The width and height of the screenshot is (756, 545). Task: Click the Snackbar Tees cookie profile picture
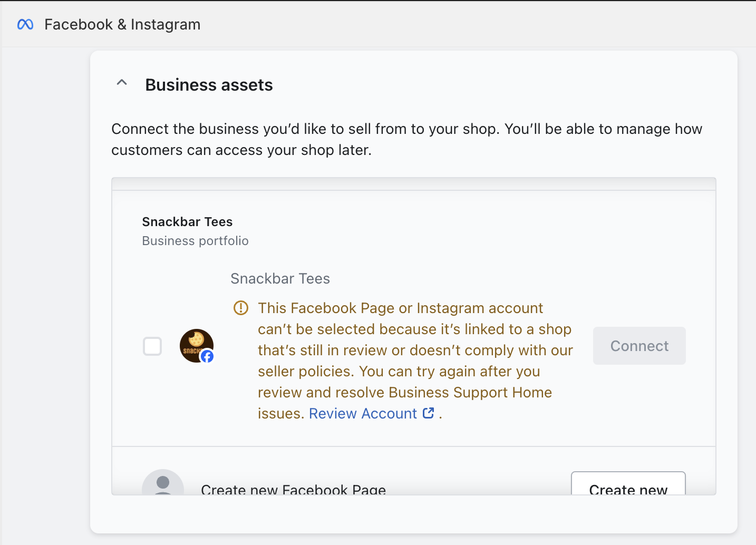(x=195, y=344)
